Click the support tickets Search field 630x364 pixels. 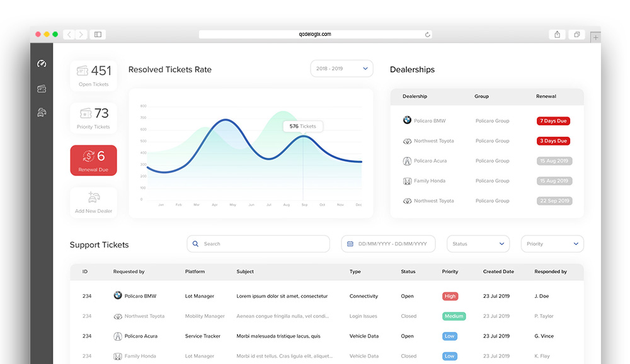(258, 244)
